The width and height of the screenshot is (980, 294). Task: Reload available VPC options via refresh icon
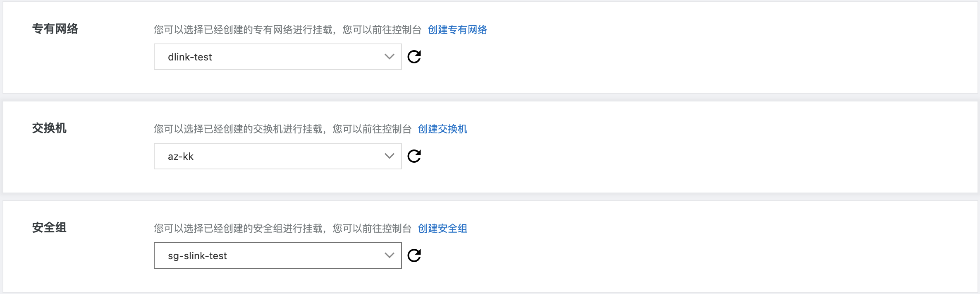coord(415,57)
